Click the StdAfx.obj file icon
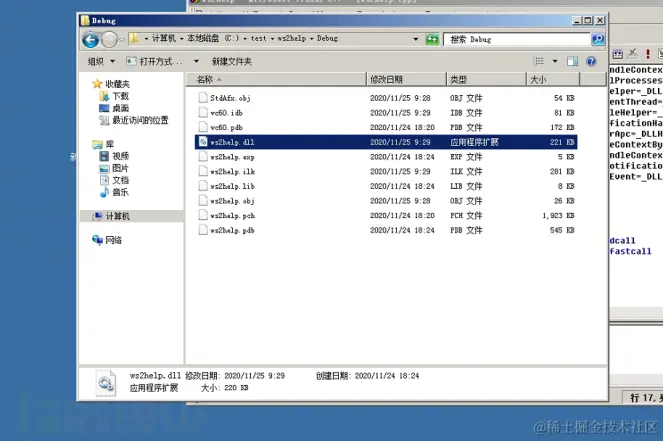The width and height of the screenshot is (664, 441). 203,97
